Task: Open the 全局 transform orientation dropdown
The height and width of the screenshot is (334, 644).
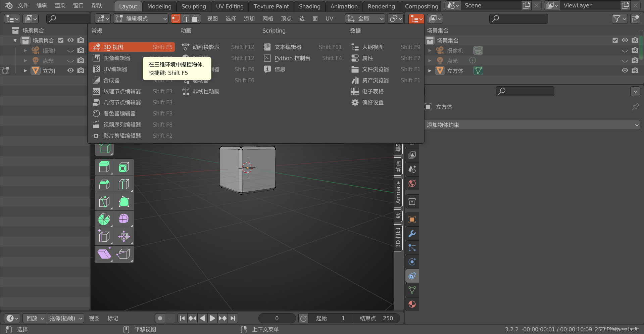Action: (x=365, y=18)
